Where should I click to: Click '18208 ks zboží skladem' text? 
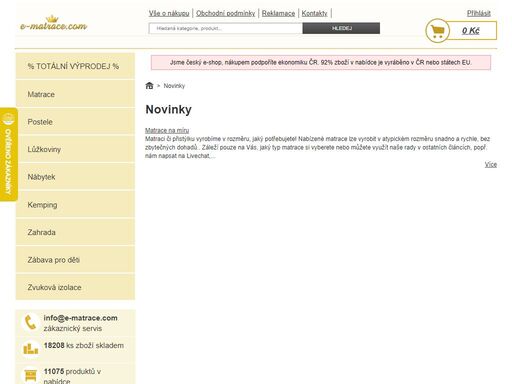coord(84,345)
